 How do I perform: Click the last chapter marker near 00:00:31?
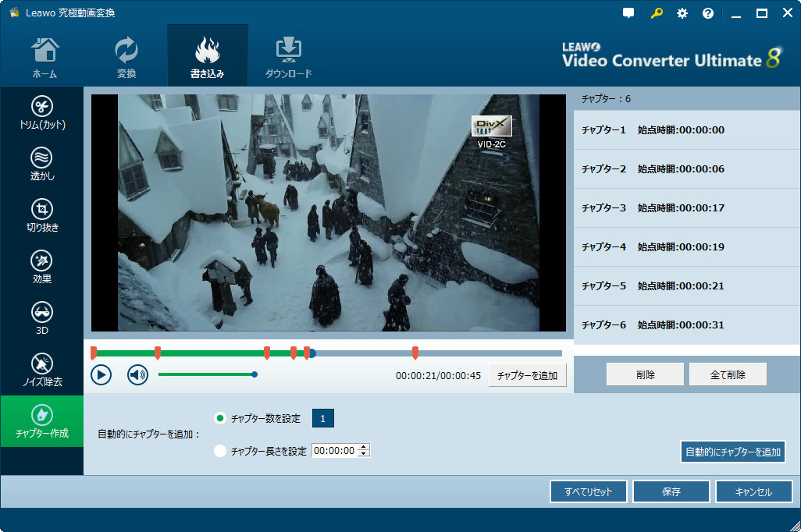pos(415,353)
